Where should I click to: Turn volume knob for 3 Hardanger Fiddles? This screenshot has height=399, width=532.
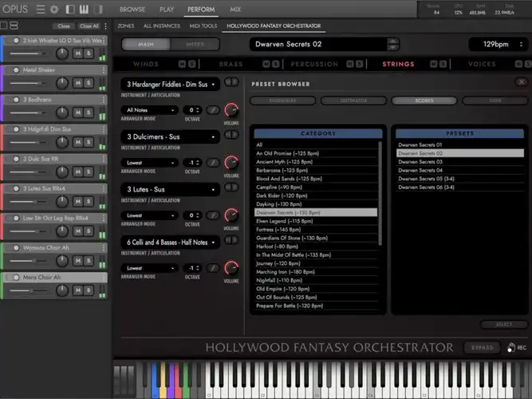point(231,110)
